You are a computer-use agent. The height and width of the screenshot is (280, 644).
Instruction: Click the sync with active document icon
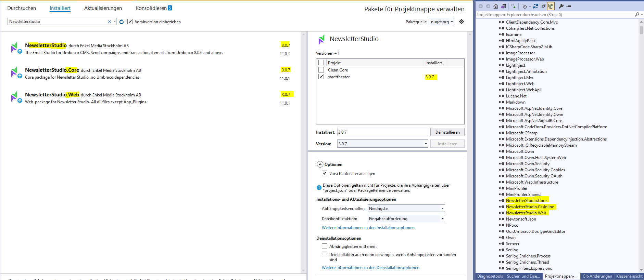coord(513,6)
